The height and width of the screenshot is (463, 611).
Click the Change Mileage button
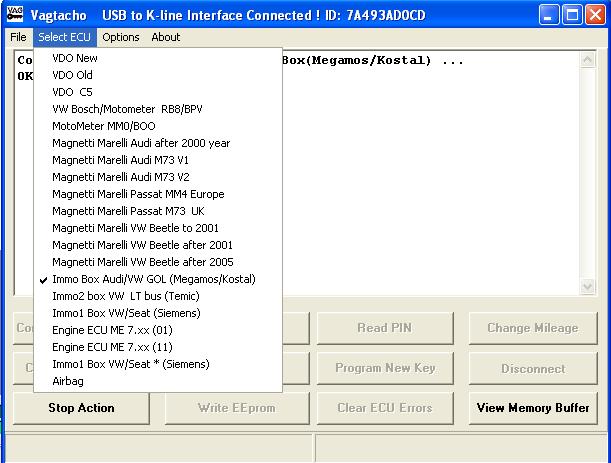[533, 328]
